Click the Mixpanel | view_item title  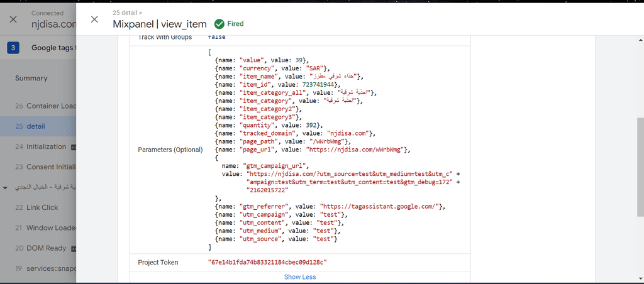(160, 25)
